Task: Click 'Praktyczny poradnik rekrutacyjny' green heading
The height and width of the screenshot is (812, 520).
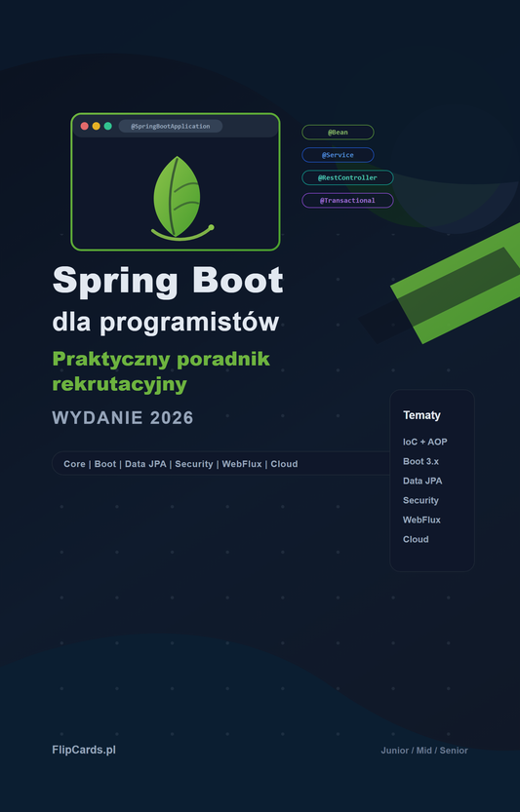Action: click(x=161, y=371)
